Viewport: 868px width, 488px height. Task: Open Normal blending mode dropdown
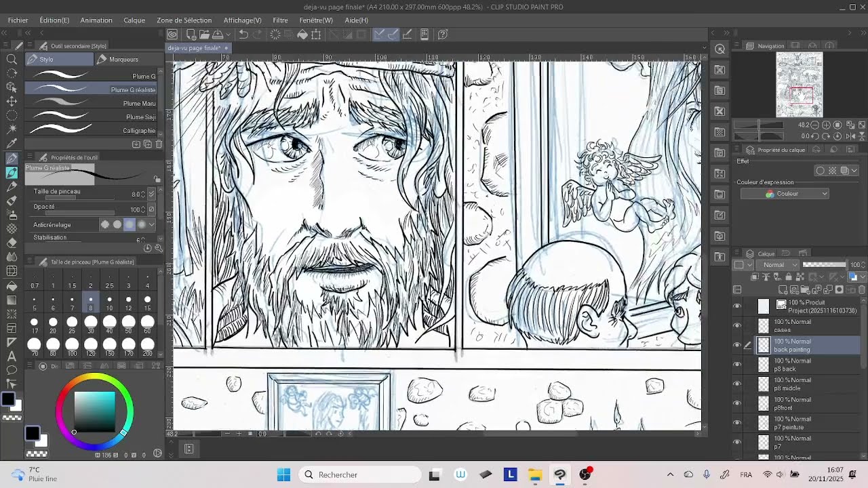779,265
